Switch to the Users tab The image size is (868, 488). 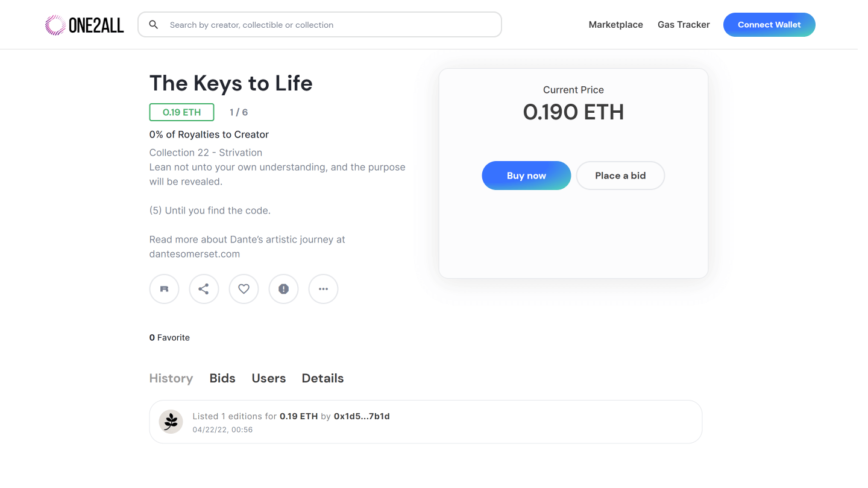pyautogui.click(x=268, y=378)
